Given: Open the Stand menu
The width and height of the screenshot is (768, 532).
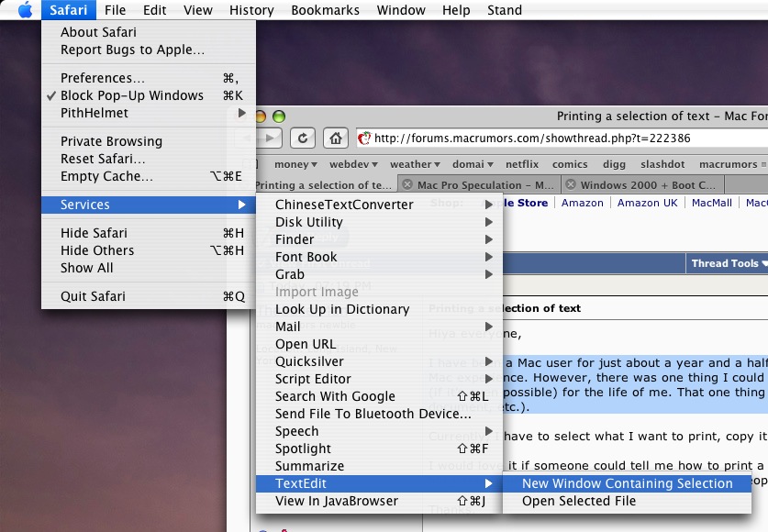Looking at the screenshot, I should (505, 10).
